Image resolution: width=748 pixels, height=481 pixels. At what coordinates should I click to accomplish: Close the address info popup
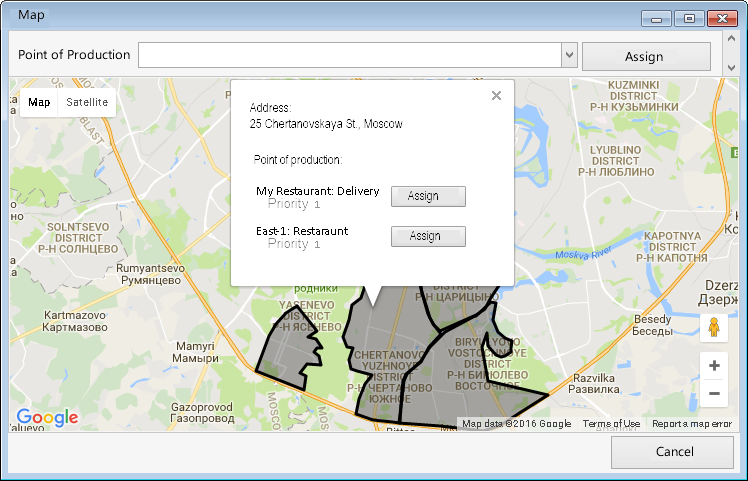[x=496, y=96]
